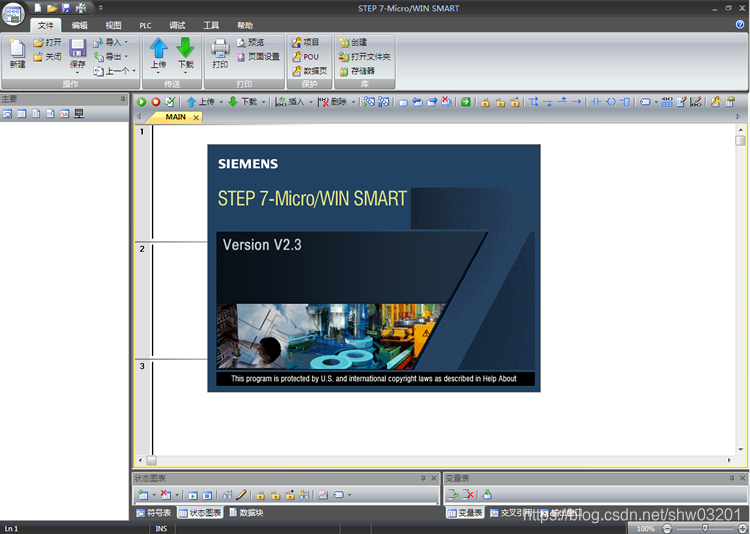Click the 新建 new project button

point(18,53)
